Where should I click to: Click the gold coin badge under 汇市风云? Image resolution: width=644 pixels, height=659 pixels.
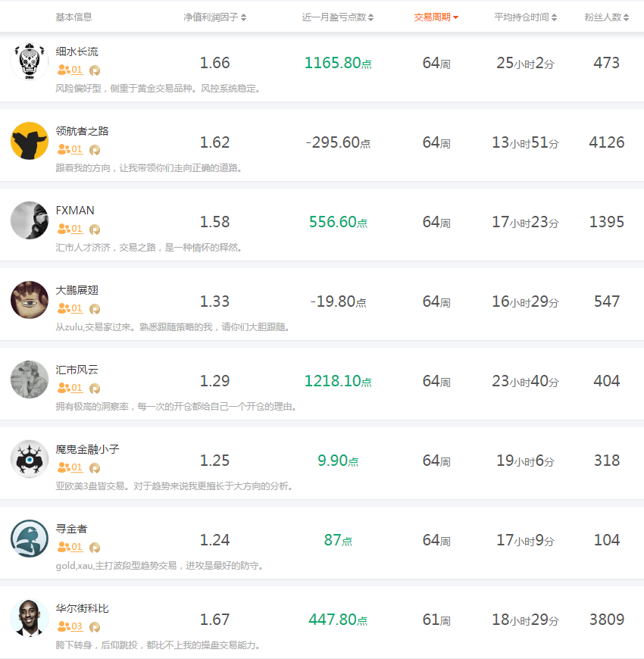(95, 389)
